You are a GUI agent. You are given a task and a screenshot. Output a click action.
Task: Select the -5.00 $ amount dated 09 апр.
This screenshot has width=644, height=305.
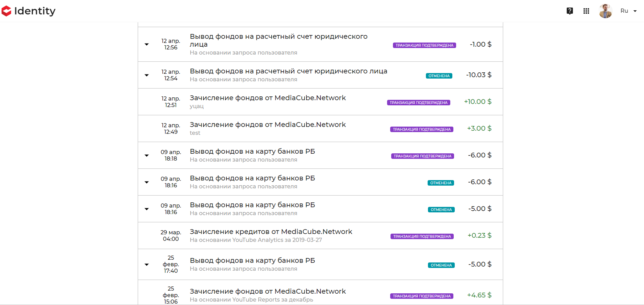[480, 209]
